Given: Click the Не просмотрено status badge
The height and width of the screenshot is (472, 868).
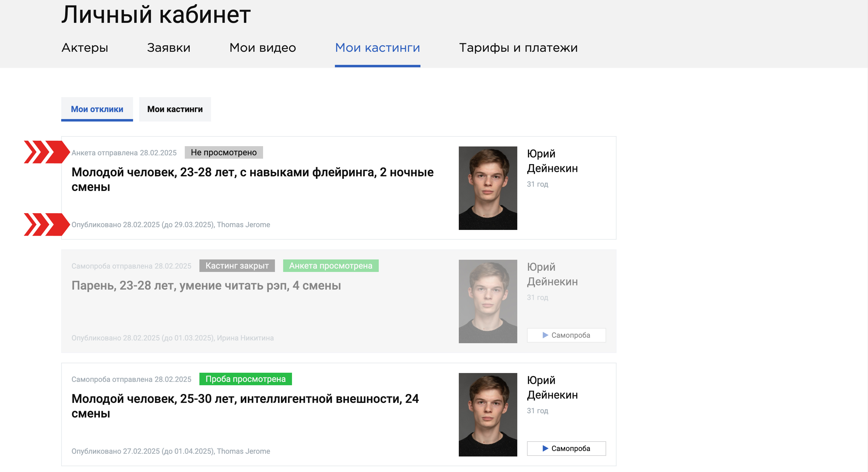Looking at the screenshot, I should (x=223, y=152).
